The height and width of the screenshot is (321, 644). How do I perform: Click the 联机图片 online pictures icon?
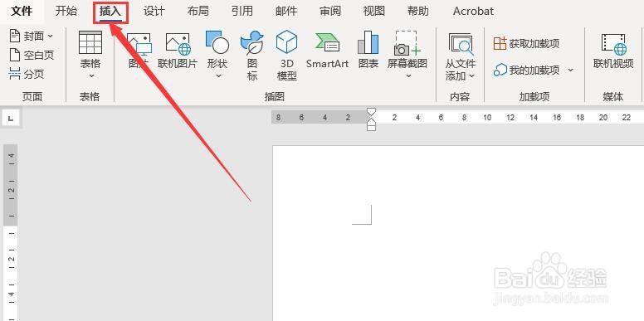[x=178, y=44]
